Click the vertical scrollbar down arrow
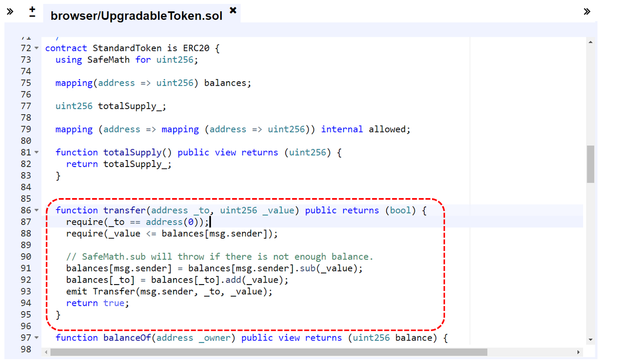 (590, 339)
